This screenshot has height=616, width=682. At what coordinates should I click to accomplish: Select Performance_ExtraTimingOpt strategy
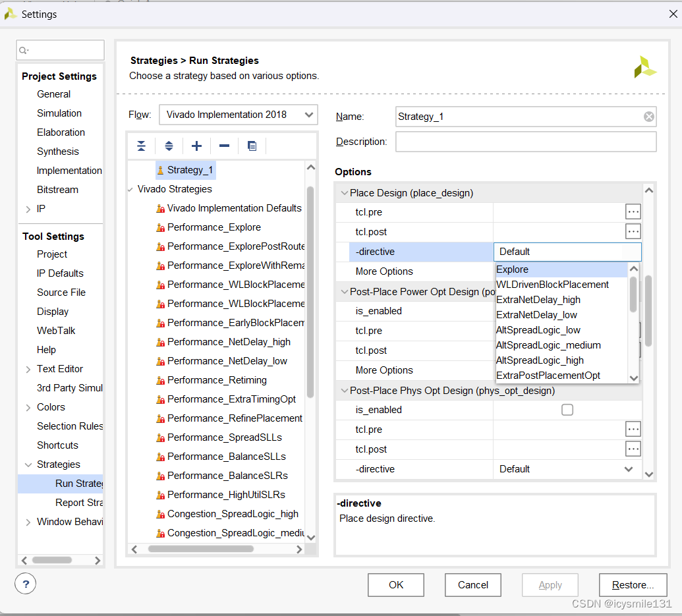pyautogui.click(x=231, y=399)
